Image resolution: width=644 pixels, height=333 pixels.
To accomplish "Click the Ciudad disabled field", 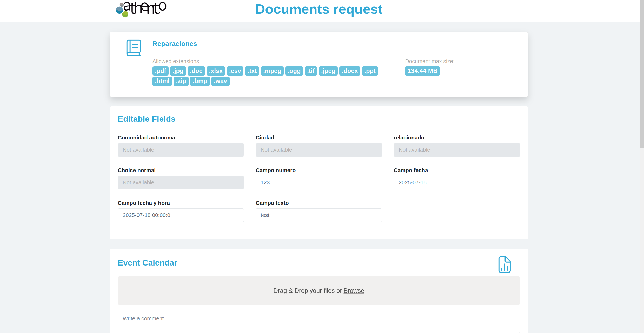I will pos(318,150).
